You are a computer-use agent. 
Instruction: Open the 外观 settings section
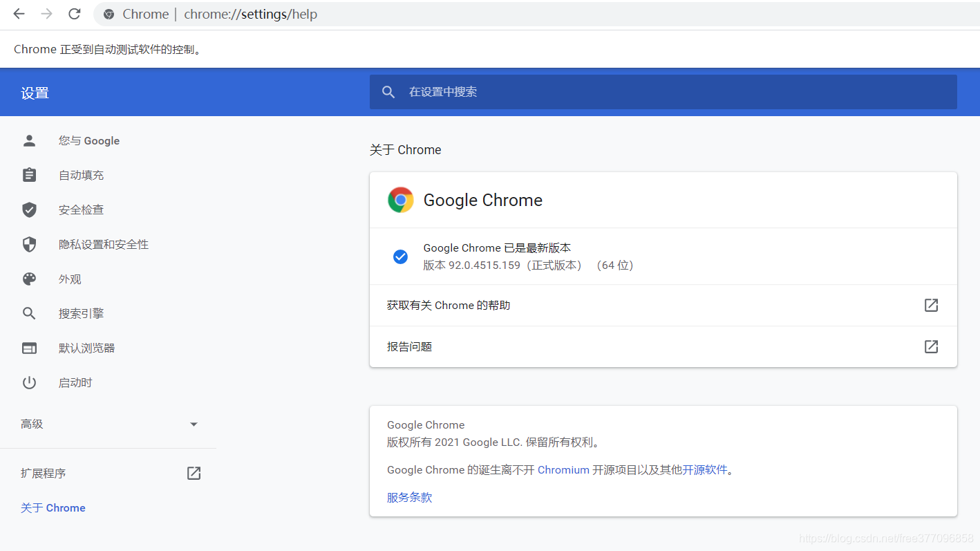pos(70,279)
